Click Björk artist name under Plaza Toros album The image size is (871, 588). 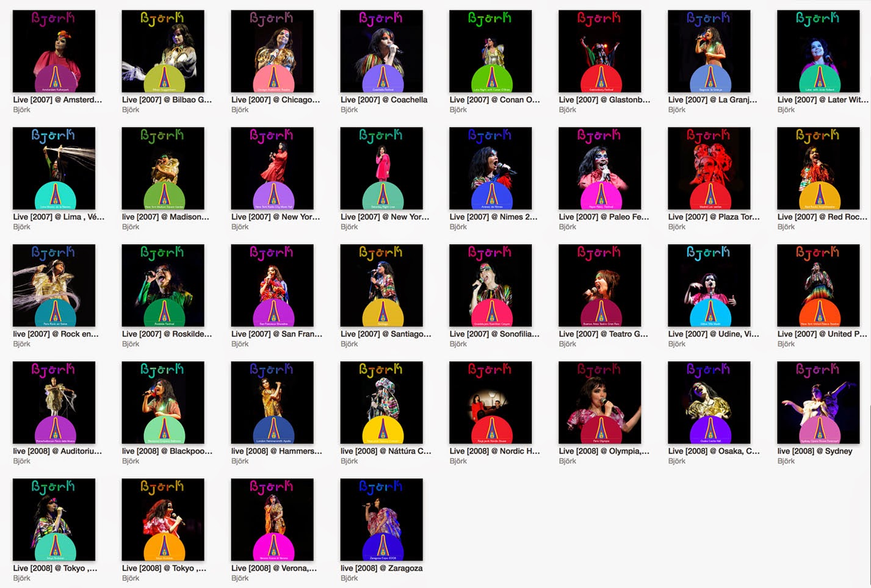click(677, 227)
